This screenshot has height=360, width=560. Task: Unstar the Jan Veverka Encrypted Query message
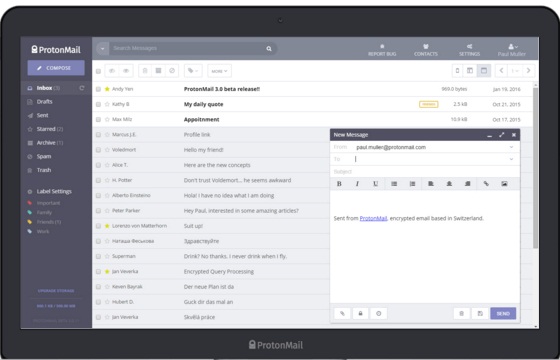[x=107, y=271]
